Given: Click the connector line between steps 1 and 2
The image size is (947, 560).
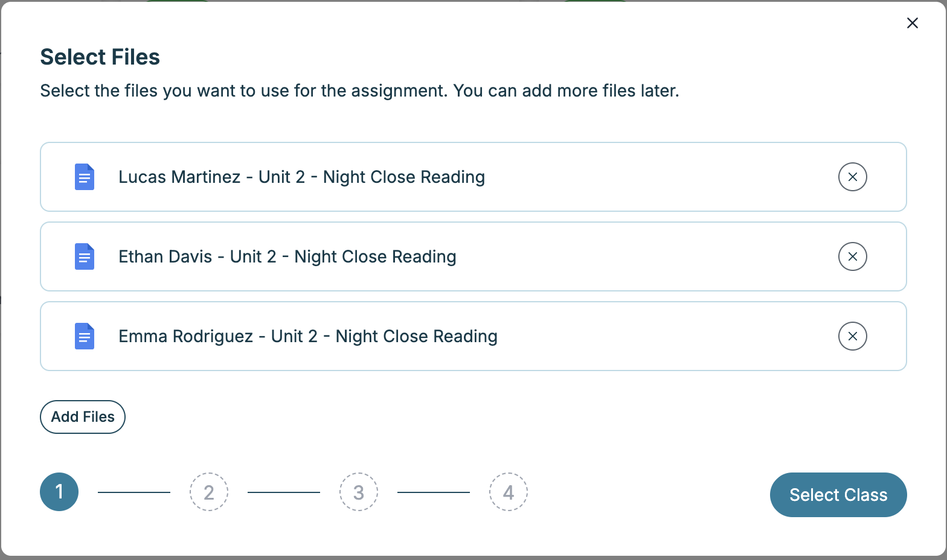Looking at the screenshot, I should (134, 492).
